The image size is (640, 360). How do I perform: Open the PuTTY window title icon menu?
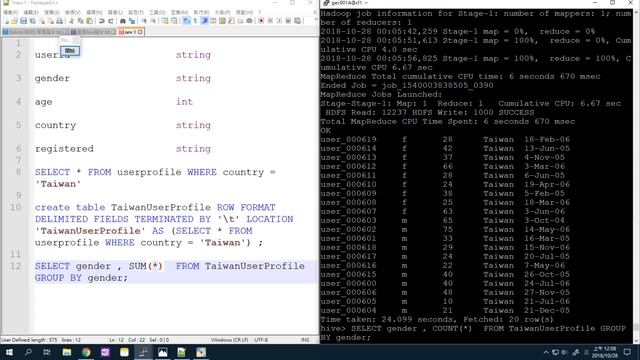tap(325, 3)
